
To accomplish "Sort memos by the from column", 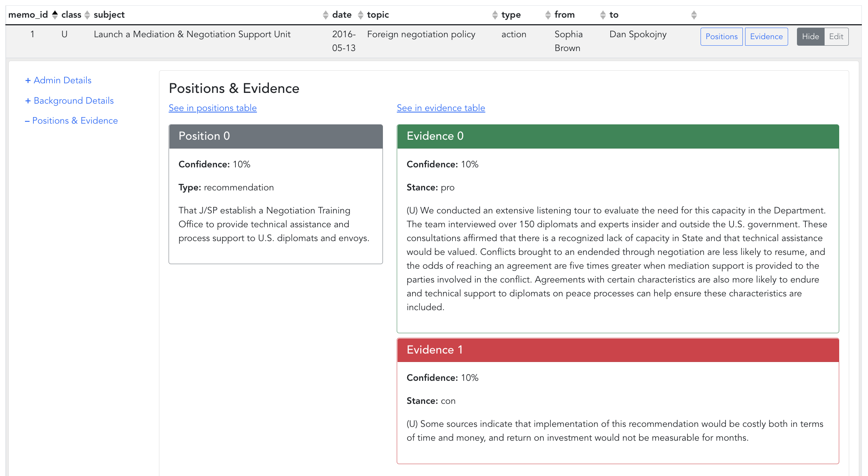I will pos(603,15).
